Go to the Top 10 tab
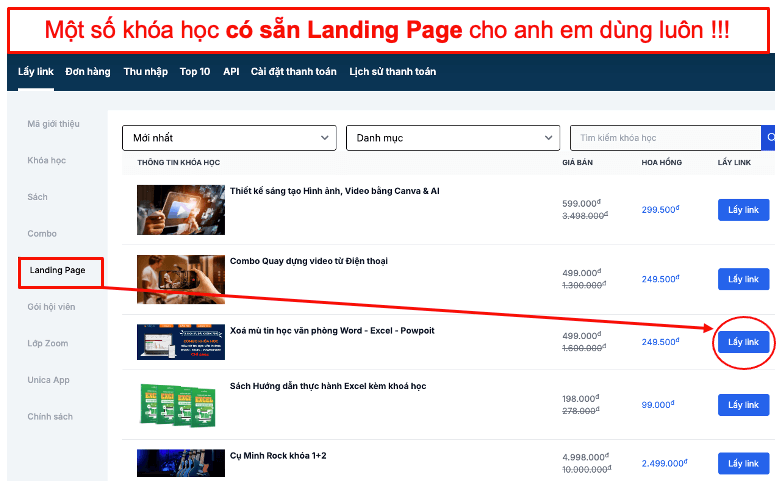The height and width of the screenshot is (481, 778). (x=195, y=71)
